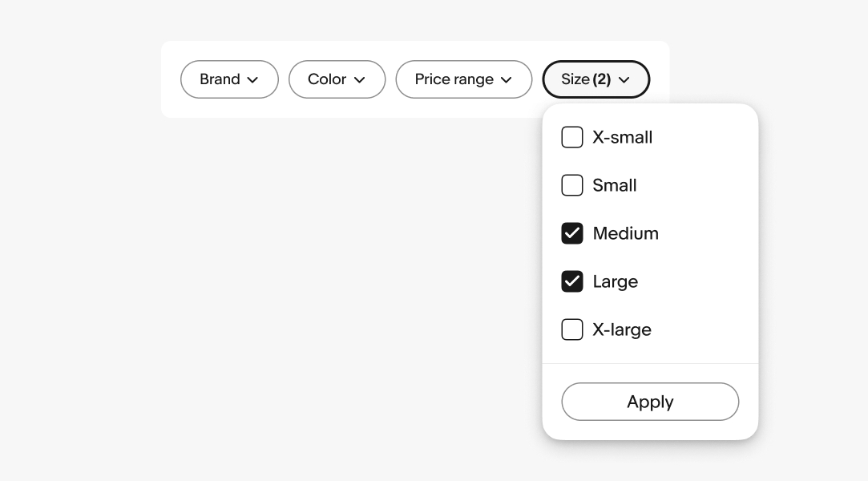Expand the Color filter dropdown
The width and height of the screenshot is (868, 481).
coord(327,79)
